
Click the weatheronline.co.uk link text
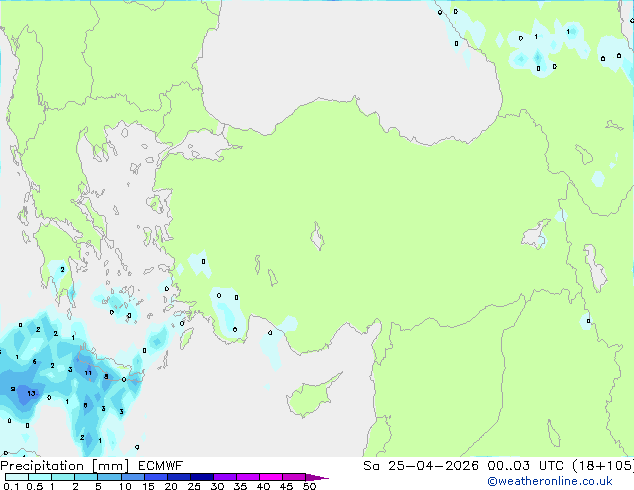pyautogui.click(x=550, y=481)
